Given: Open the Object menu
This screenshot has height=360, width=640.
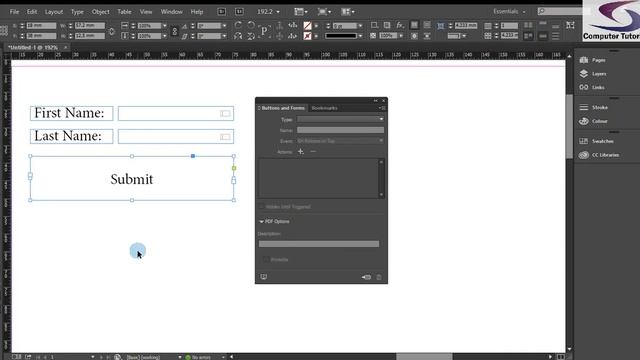Looking at the screenshot, I should click(100, 11).
